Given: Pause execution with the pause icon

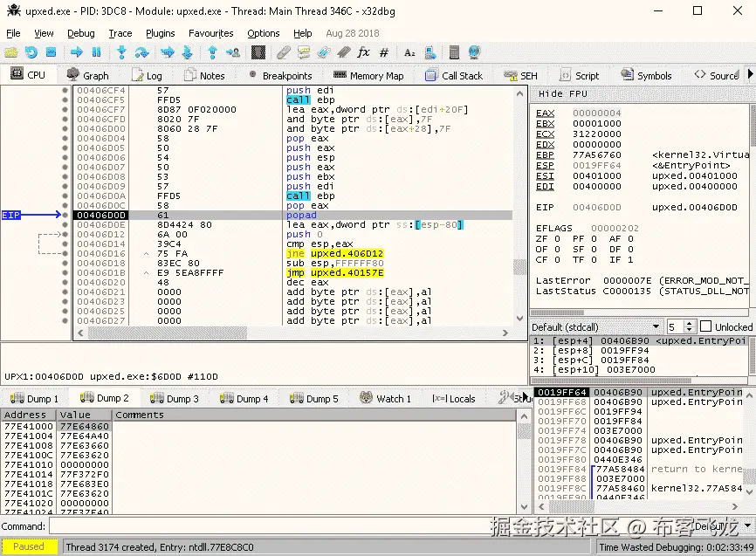Looking at the screenshot, I should point(97,53).
